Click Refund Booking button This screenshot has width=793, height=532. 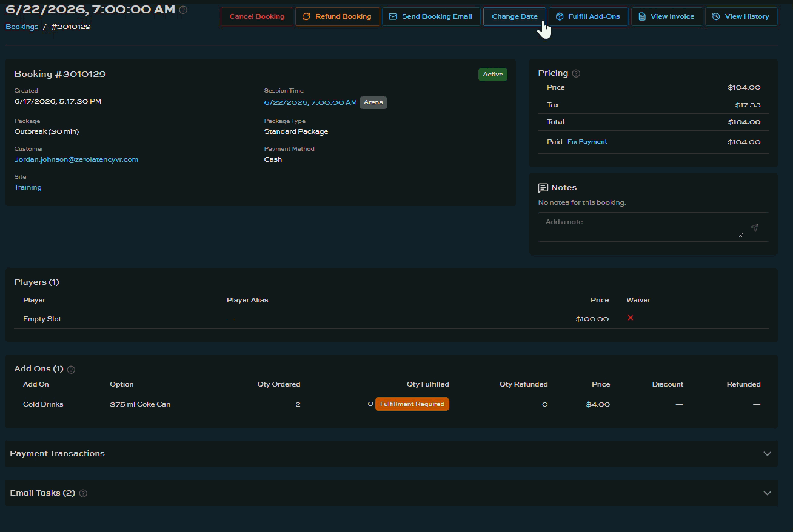[337, 16]
